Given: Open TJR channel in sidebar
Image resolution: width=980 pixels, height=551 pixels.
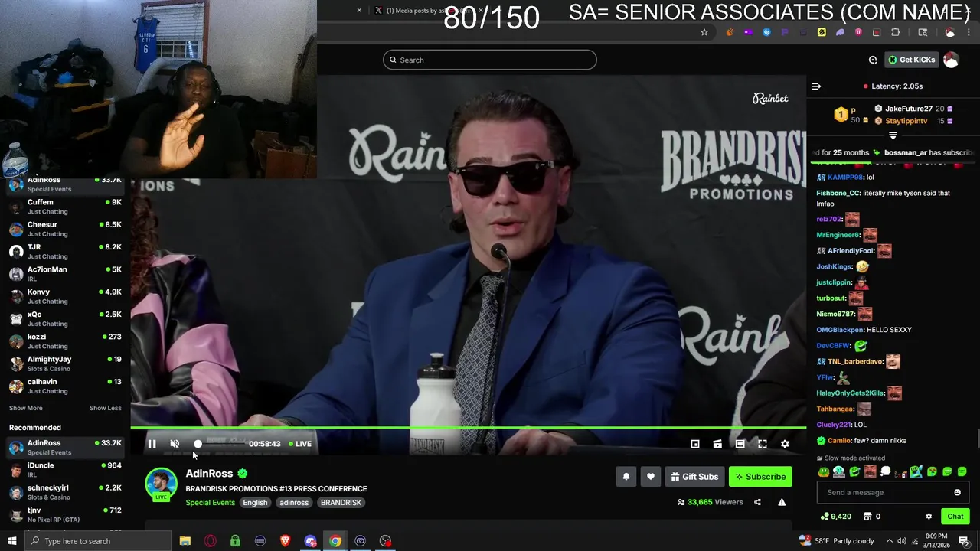Looking at the screenshot, I should click(x=65, y=252).
